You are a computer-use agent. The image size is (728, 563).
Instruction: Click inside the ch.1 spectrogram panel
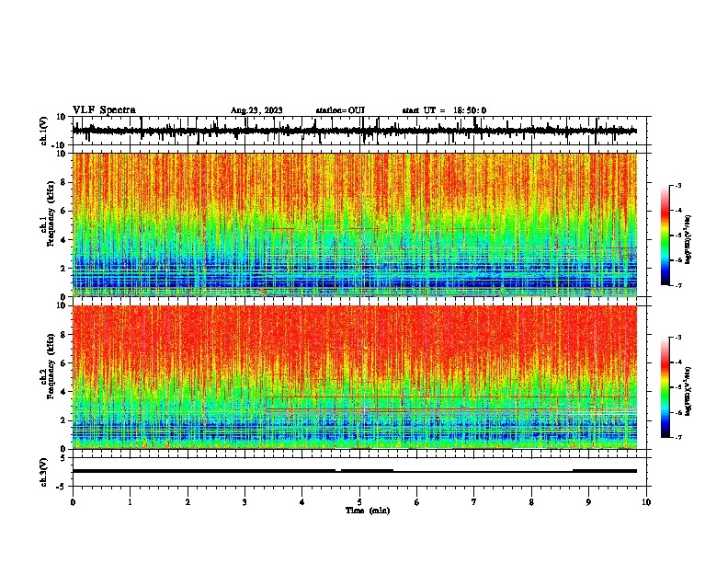359,224
